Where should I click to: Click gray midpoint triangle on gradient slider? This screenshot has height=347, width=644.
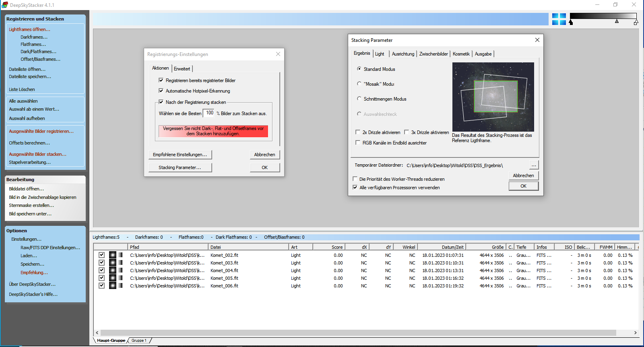[617, 21]
